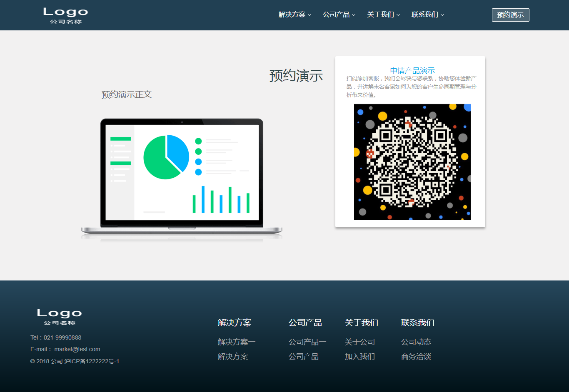Click the footer Logo image
The width and height of the screenshot is (569, 392).
(x=60, y=317)
